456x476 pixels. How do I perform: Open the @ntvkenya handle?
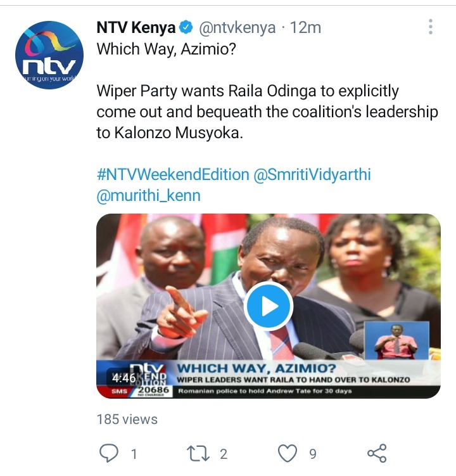pos(237,28)
